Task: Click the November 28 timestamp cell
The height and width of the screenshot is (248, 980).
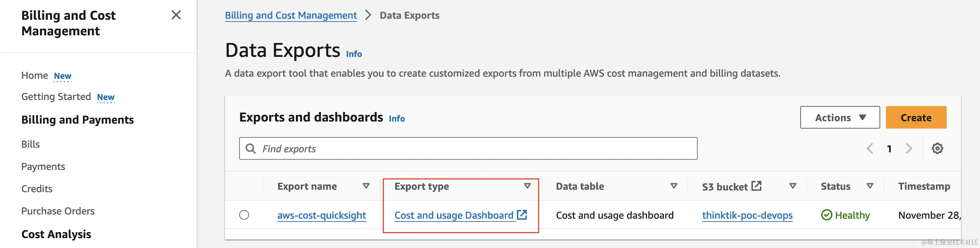Action: (x=929, y=215)
